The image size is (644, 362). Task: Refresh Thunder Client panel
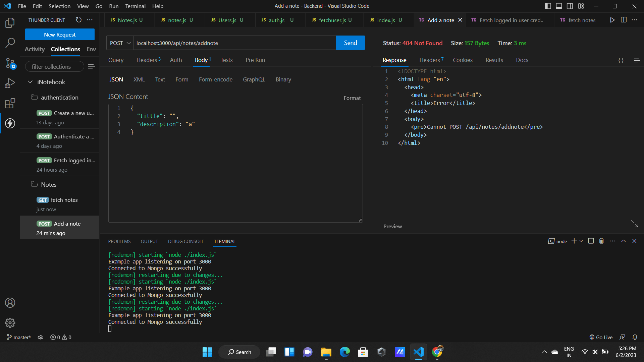pyautogui.click(x=78, y=20)
